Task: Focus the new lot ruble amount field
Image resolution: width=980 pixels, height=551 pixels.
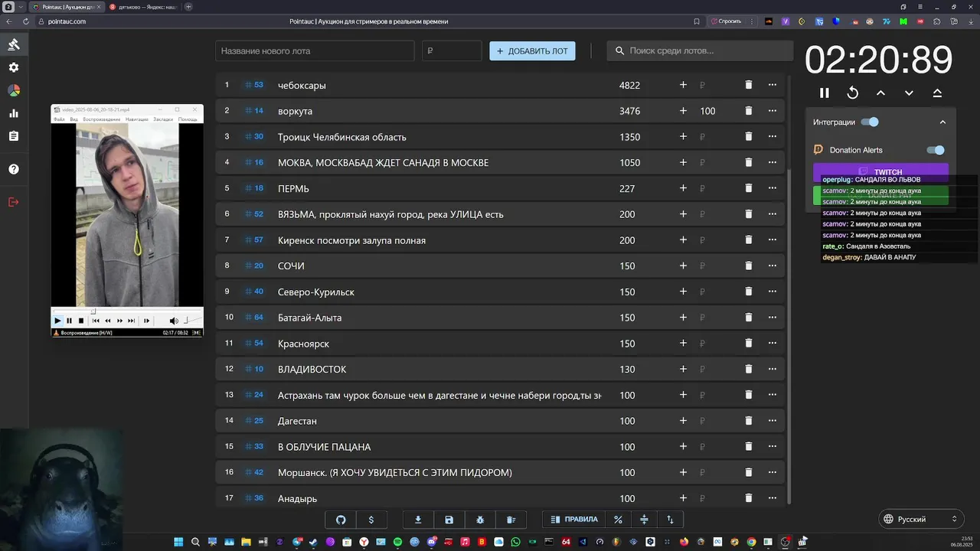Action: pos(452,51)
